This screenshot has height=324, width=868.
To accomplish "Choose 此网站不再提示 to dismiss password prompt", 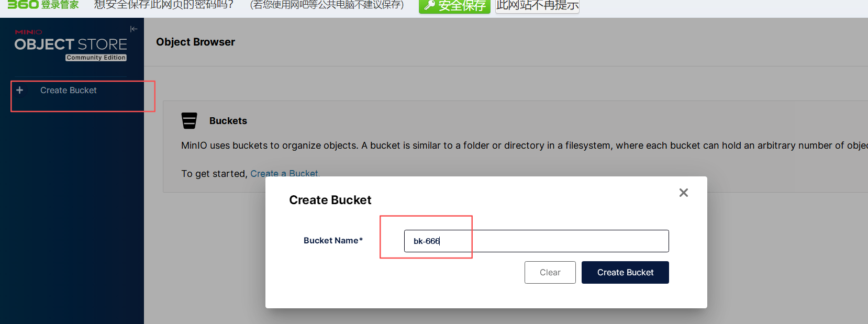I will point(537,6).
